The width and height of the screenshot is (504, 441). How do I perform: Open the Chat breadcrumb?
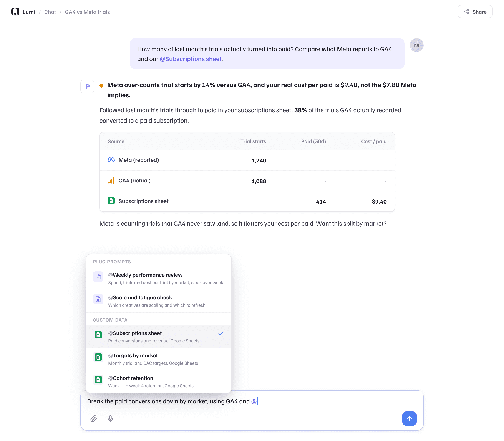pyautogui.click(x=50, y=12)
